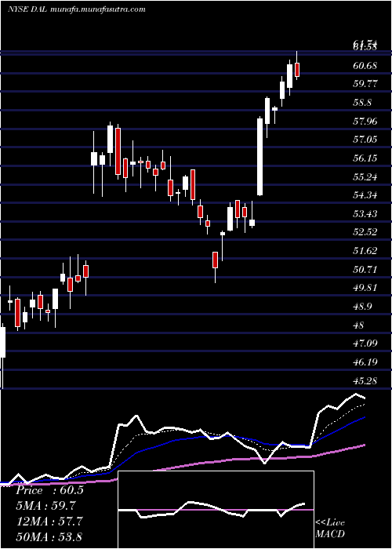Click the <<Live MACD label

coord(330,529)
